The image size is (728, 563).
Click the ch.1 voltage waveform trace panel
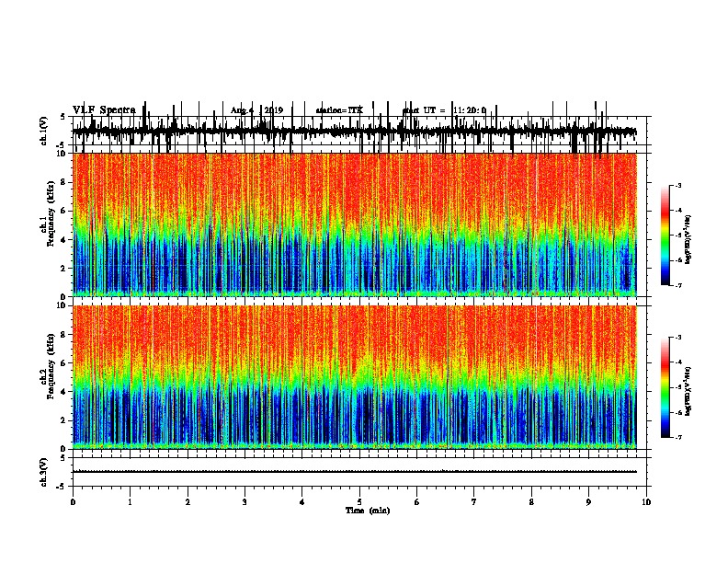point(359,131)
